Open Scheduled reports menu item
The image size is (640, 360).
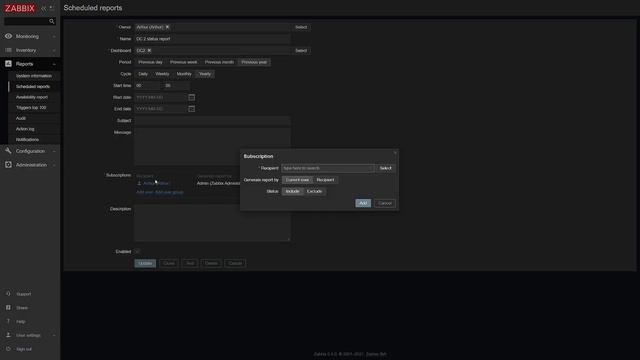click(x=33, y=87)
